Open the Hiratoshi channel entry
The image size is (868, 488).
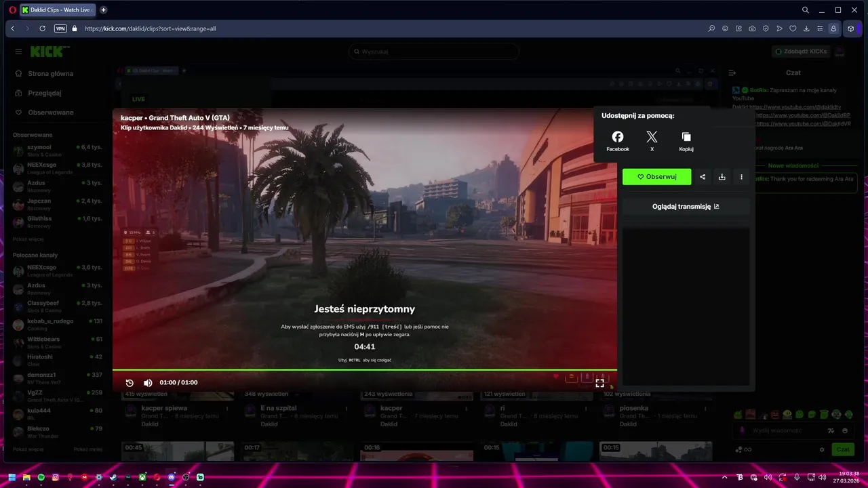pos(58,359)
